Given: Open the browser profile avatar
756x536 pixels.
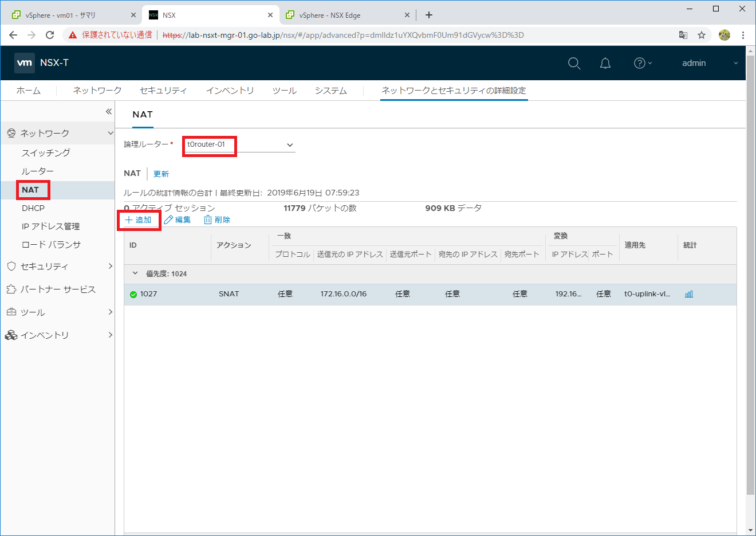Looking at the screenshot, I should 724,35.
